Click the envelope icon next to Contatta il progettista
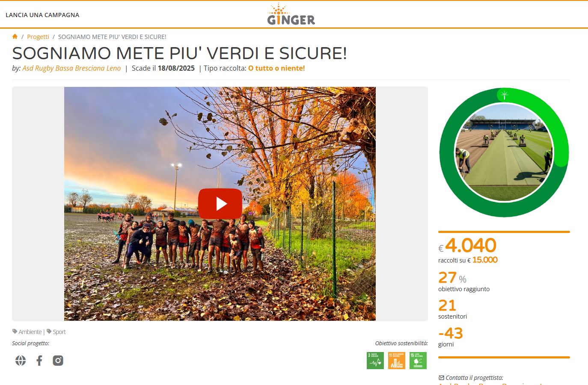 (x=441, y=378)
